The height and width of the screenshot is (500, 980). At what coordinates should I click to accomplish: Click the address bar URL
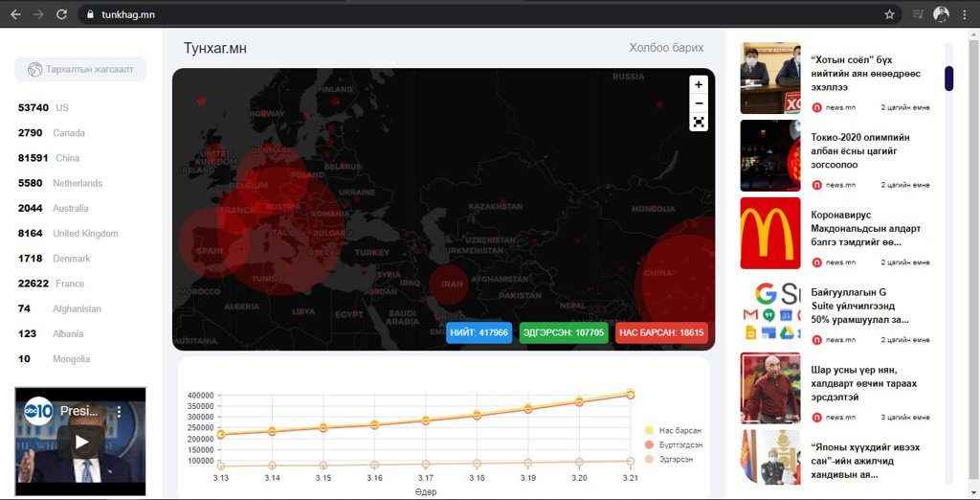128,14
